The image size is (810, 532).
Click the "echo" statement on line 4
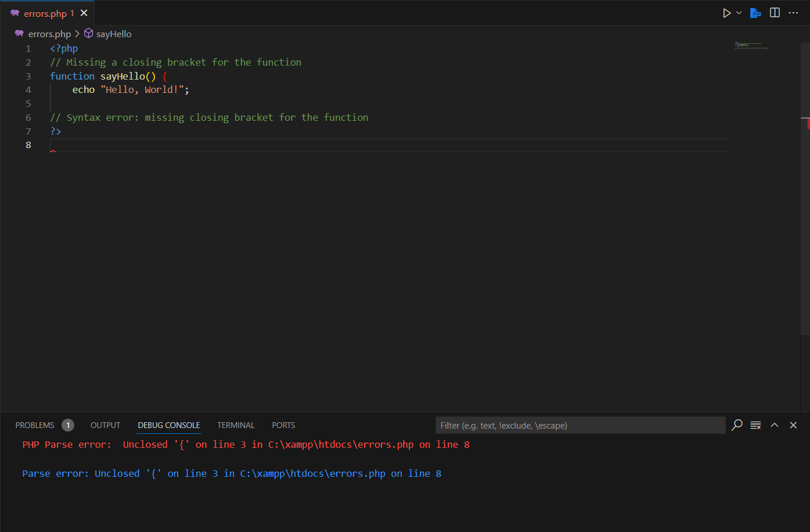pos(84,89)
